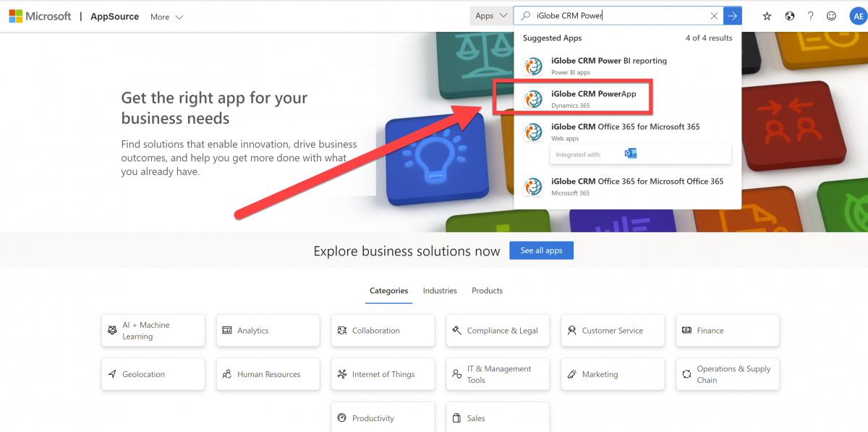Click the Geolocation arrow icon

point(112,374)
